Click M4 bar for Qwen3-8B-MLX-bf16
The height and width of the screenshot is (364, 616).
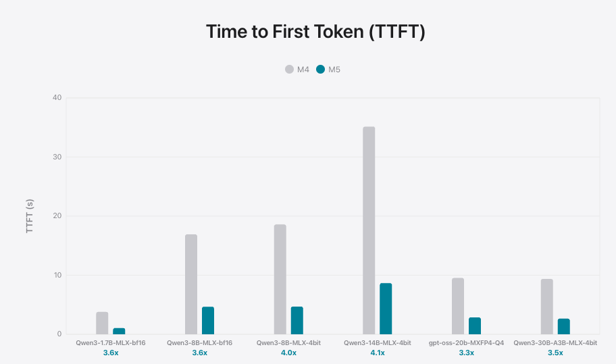coord(191,284)
